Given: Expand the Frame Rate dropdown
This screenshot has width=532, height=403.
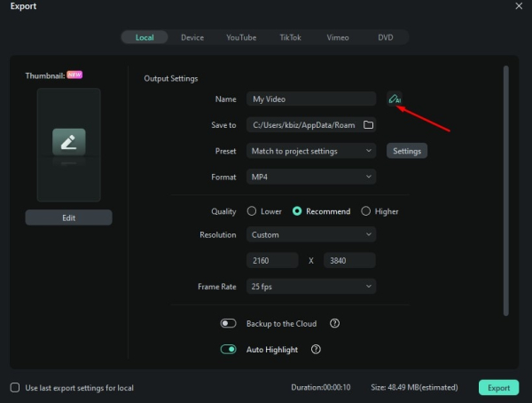Looking at the screenshot, I should (x=310, y=287).
